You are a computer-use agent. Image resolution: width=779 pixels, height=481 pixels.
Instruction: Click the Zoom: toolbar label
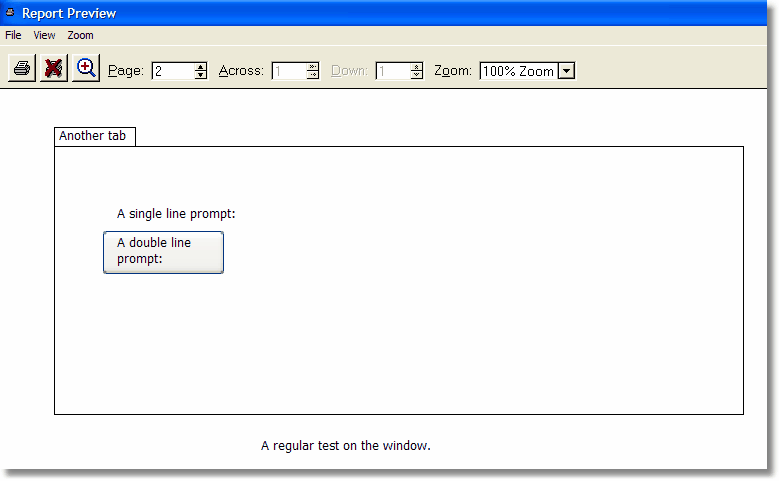pyautogui.click(x=453, y=71)
